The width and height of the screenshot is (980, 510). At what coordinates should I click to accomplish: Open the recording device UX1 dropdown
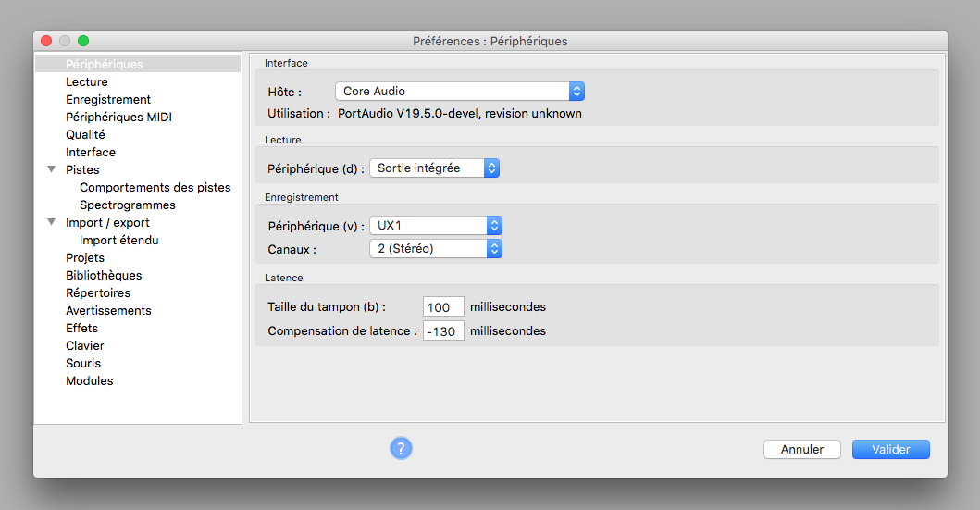pos(435,226)
